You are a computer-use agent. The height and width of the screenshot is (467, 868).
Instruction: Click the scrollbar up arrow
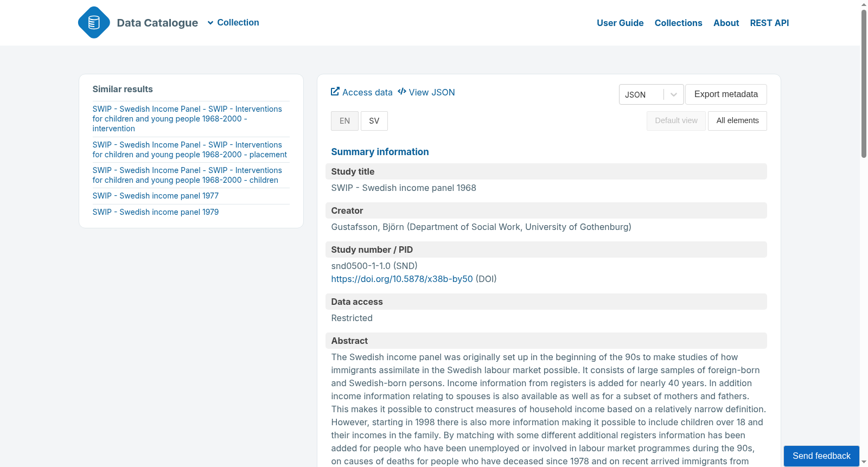[x=864, y=4]
